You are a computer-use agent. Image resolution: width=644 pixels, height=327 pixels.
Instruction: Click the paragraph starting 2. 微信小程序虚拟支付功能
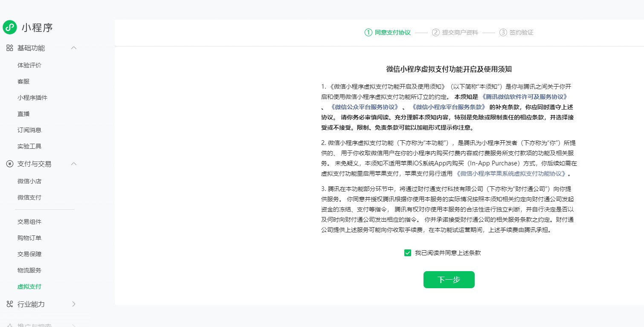449,158
